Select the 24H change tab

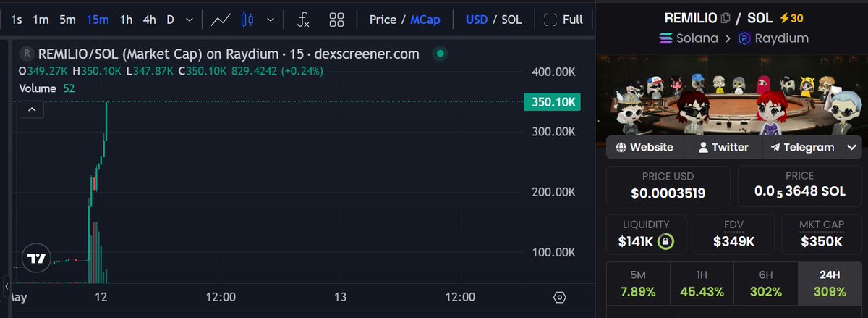coord(830,284)
